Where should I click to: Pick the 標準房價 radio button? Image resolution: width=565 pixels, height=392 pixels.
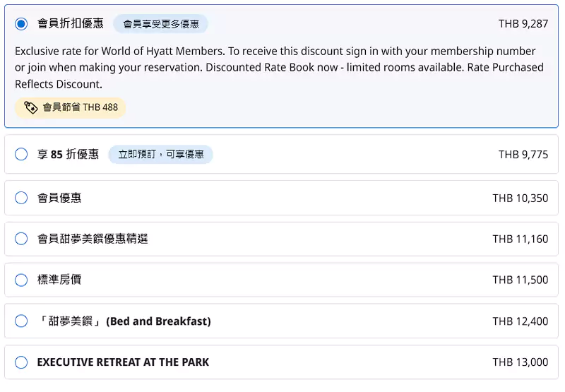pos(21,280)
